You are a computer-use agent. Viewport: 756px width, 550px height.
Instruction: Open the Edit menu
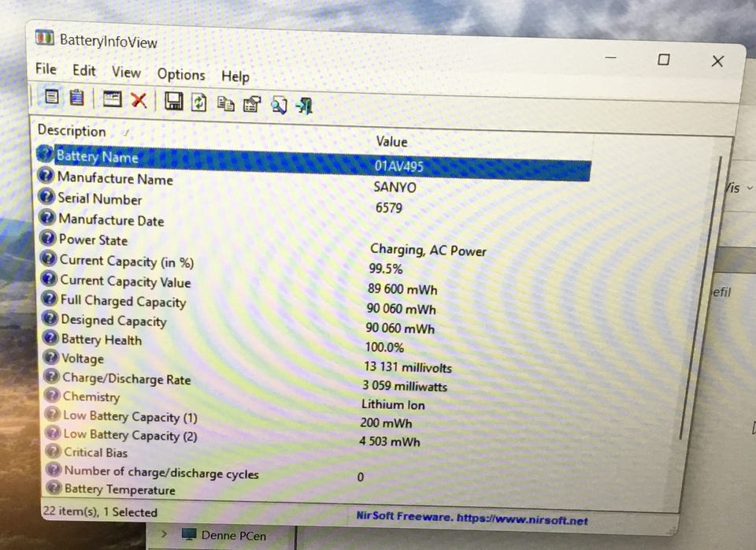pos(84,70)
